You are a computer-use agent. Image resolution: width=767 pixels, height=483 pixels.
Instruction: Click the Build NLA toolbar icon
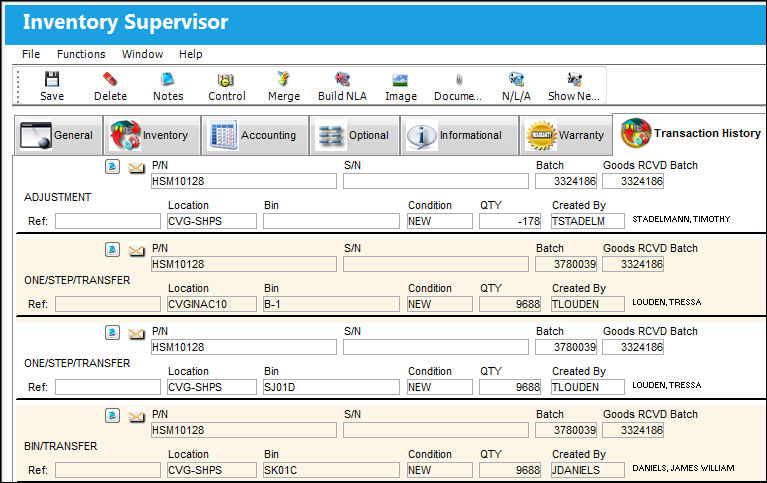coord(342,79)
